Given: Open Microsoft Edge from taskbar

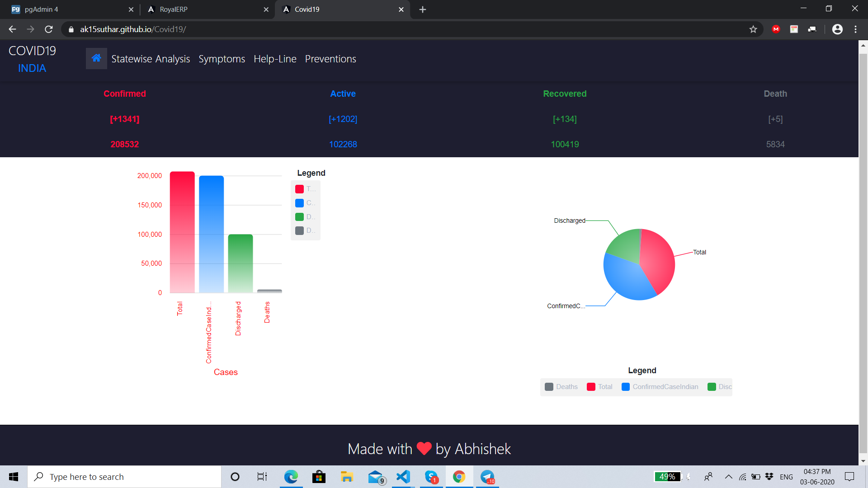Looking at the screenshot, I should pos(291,477).
